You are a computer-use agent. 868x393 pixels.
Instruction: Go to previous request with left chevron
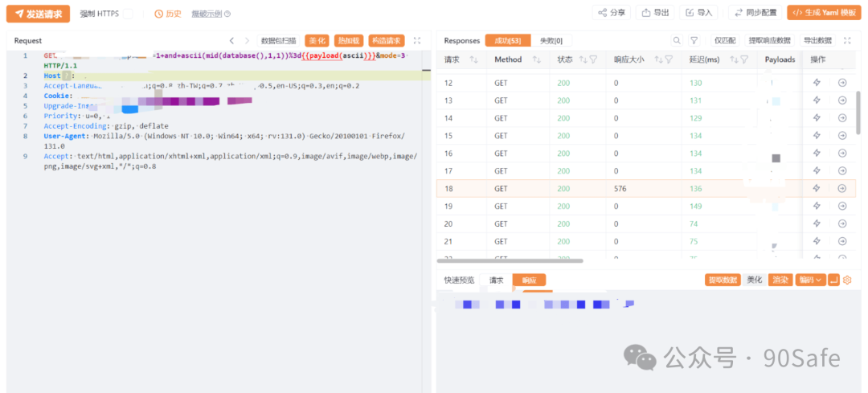coord(232,40)
